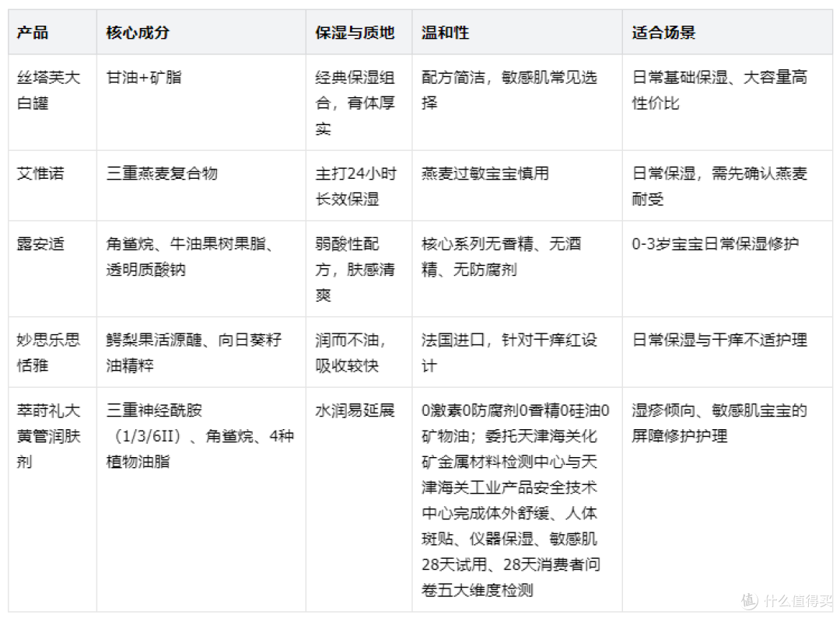Click the 鳄梨果活源醣、向日葵籽油精粹 cell
The width and height of the screenshot is (840, 618).
point(201,352)
